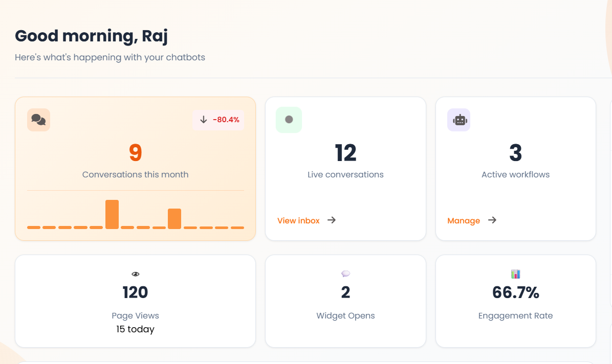Click the Widget Opens card
612x364 pixels.
coord(345,301)
